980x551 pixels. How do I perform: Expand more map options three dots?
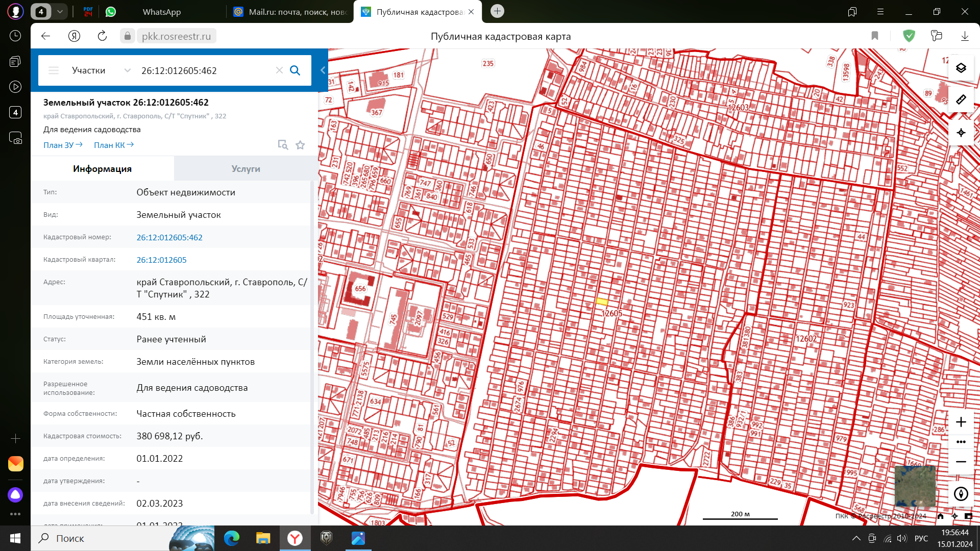(961, 442)
